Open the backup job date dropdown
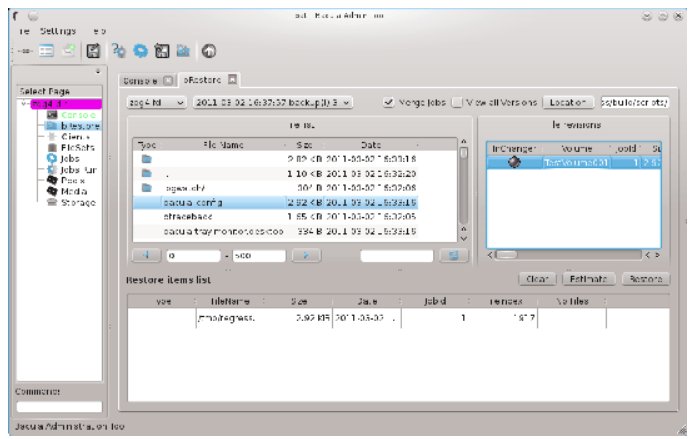 point(270,102)
